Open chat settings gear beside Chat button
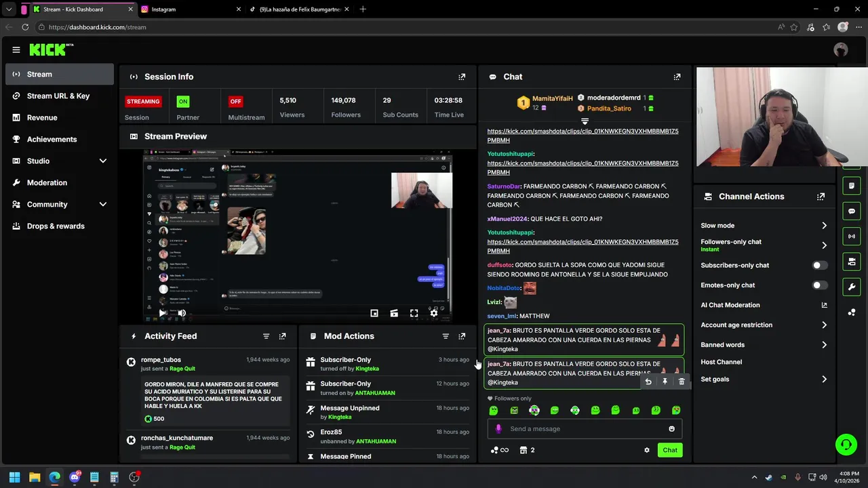The image size is (868, 488). tap(647, 450)
